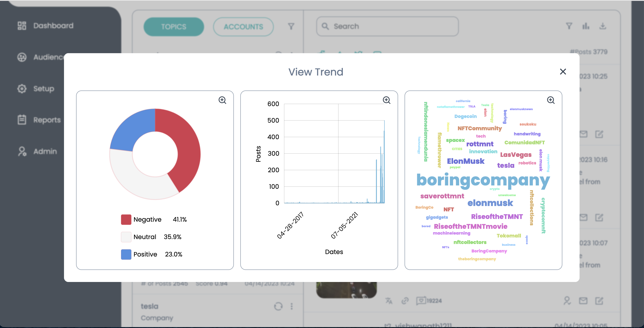Open the tesla topic three-dot menu
The height and width of the screenshot is (328, 644).
pos(292,306)
